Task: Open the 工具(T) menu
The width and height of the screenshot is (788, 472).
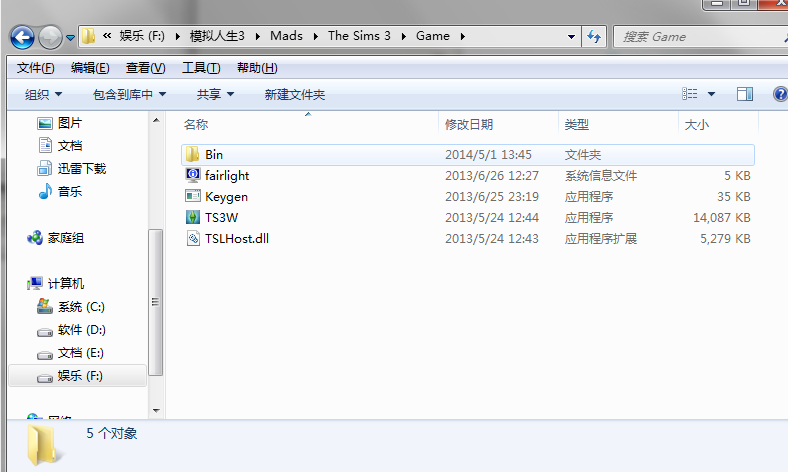Action: (201, 68)
